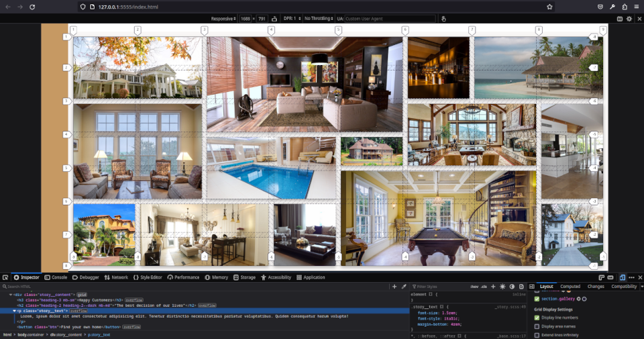
Task: Open the _story.scss:49 source link
Action: [x=510, y=307]
